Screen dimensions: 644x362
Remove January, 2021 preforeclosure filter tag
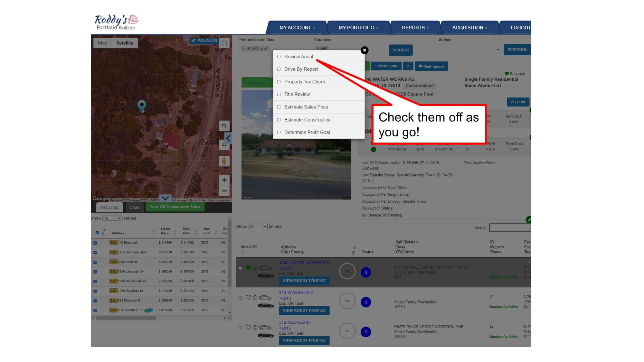pyautogui.click(x=243, y=48)
